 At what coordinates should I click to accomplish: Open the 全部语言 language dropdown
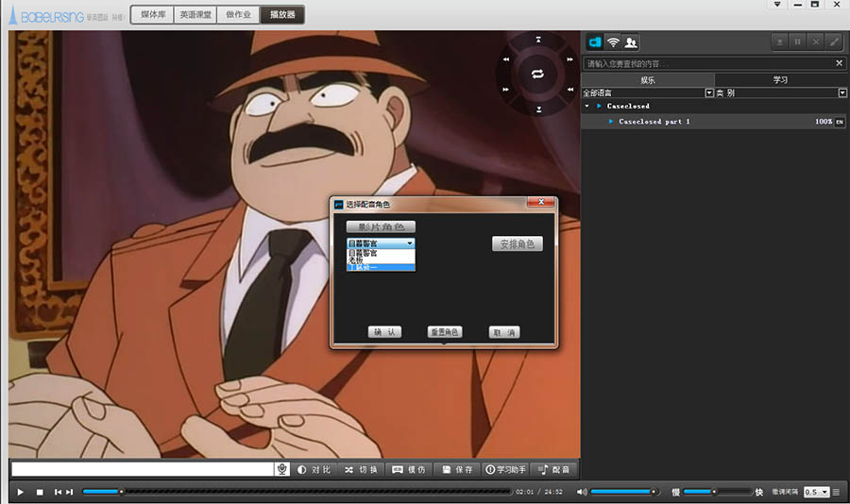click(709, 93)
